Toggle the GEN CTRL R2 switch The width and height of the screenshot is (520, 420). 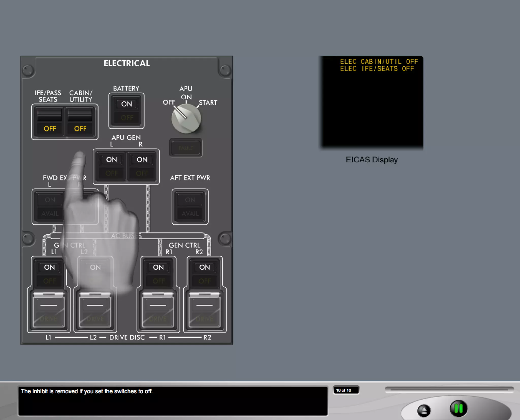(205, 274)
